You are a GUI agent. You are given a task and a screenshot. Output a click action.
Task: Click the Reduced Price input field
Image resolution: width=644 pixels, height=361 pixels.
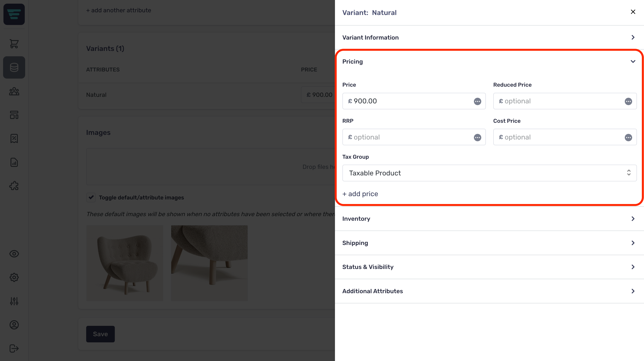click(565, 101)
